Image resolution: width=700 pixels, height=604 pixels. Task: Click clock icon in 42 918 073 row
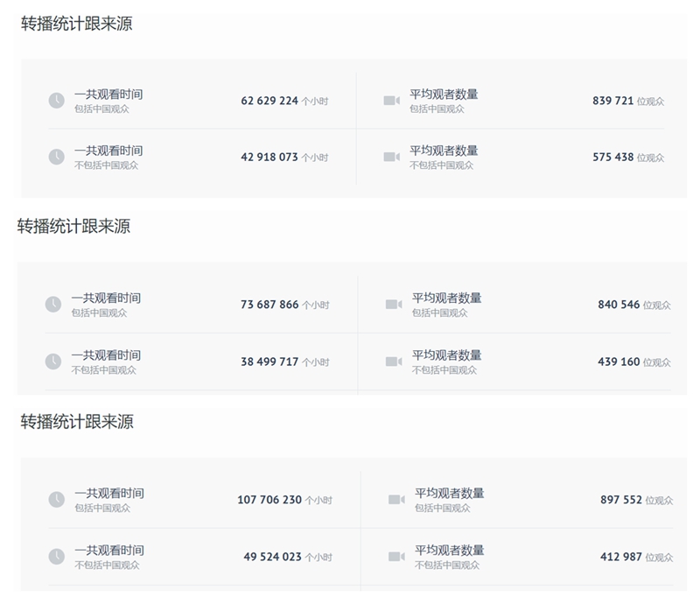point(56,157)
